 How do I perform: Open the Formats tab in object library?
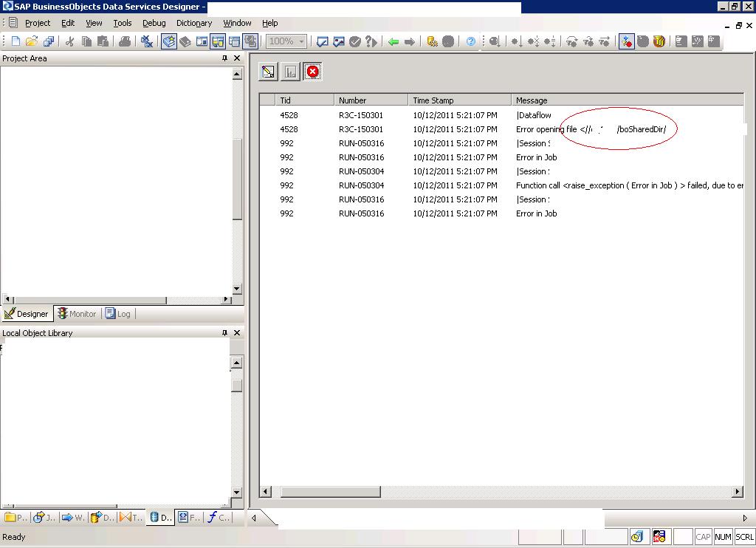(x=189, y=517)
